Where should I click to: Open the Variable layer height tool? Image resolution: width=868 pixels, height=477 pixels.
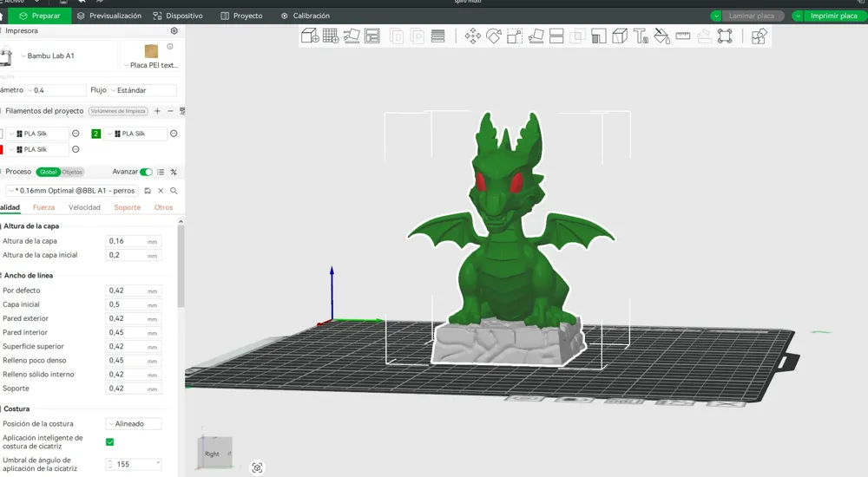pos(437,36)
